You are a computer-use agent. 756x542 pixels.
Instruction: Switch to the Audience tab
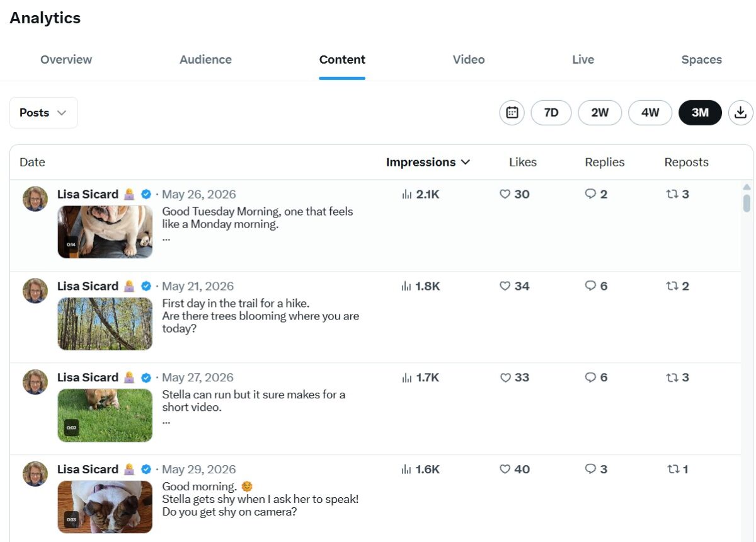205,60
